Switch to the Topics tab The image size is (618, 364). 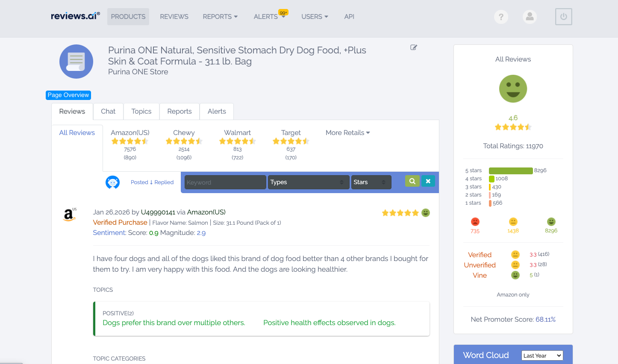(141, 111)
